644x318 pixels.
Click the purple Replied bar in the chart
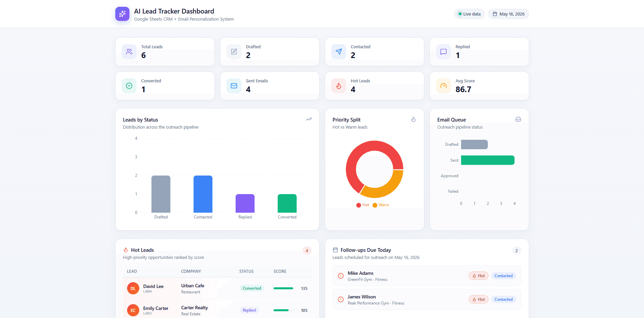point(245,203)
